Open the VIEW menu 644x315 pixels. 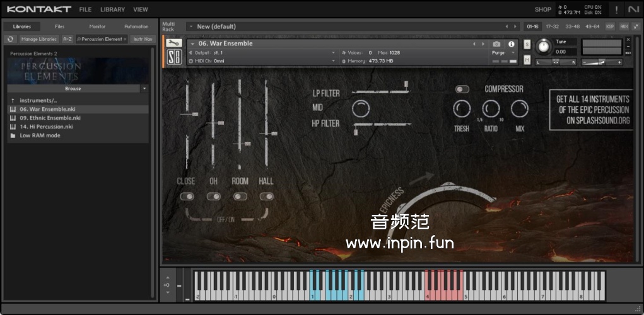(x=141, y=9)
